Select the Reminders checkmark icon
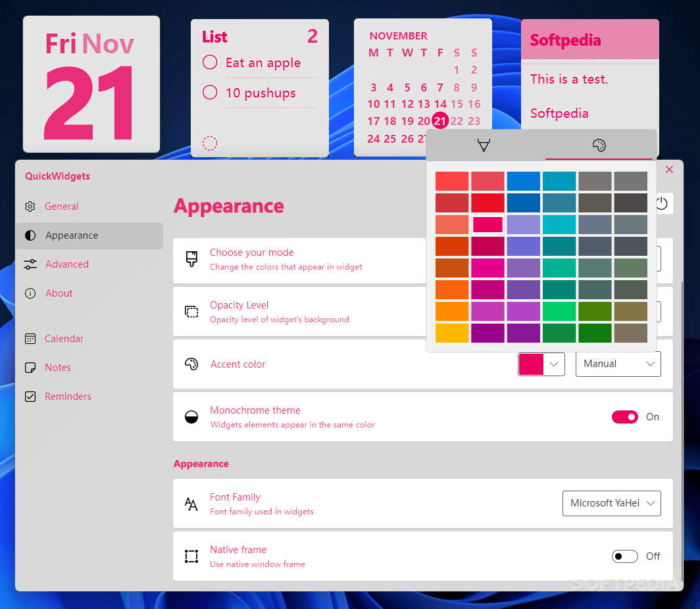The height and width of the screenshot is (609, 700). tap(30, 396)
